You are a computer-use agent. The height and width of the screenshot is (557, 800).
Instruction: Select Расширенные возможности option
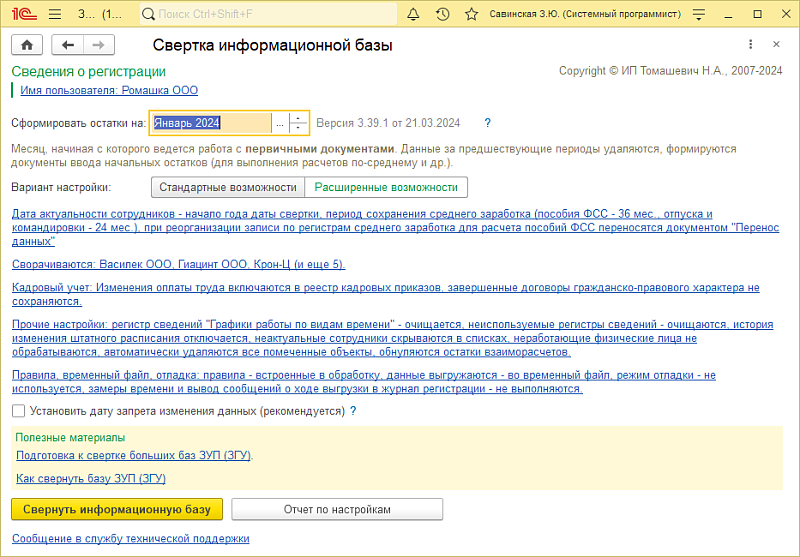coord(386,187)
